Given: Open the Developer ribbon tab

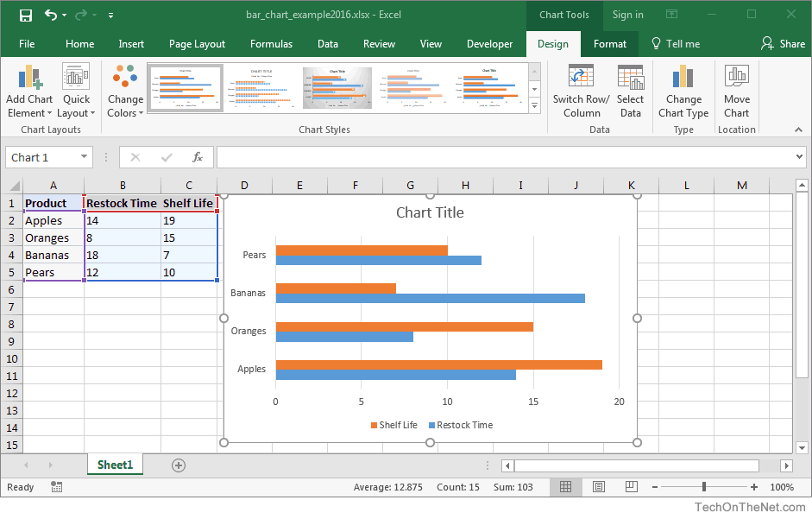Looking at the screenshot, I should point(489,43).
